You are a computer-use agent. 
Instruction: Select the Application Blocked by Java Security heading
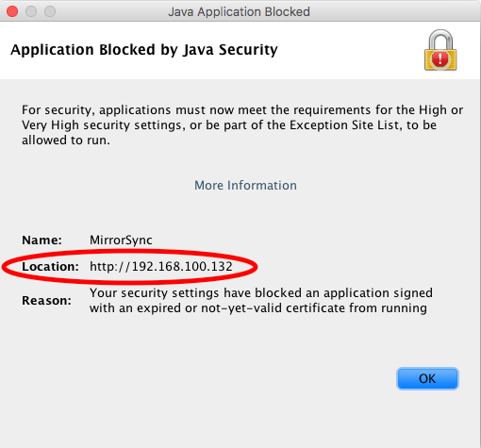pos(144,50)
